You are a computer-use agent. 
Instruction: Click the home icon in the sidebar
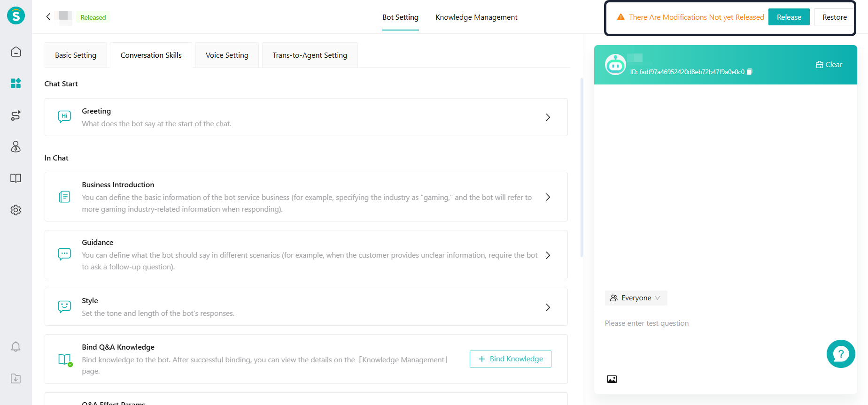point(16,52)
